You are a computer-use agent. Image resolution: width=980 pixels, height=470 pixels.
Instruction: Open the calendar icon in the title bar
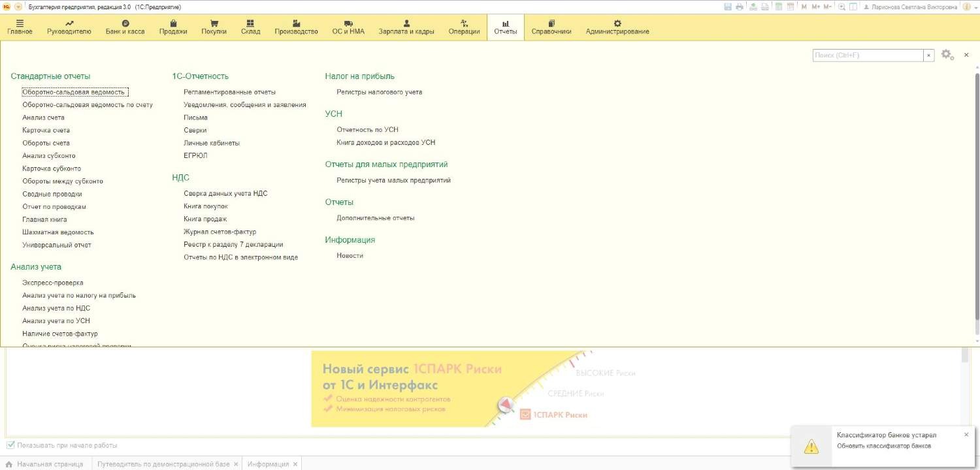pos(790,7)
